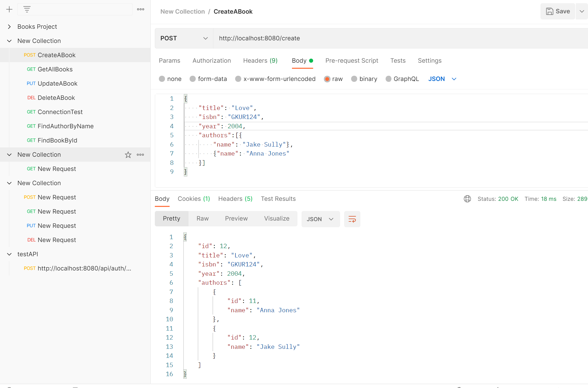Viewport: 588px width, 388px height.
Task: Open the Save button dropdown arrow
Action: 582,11
